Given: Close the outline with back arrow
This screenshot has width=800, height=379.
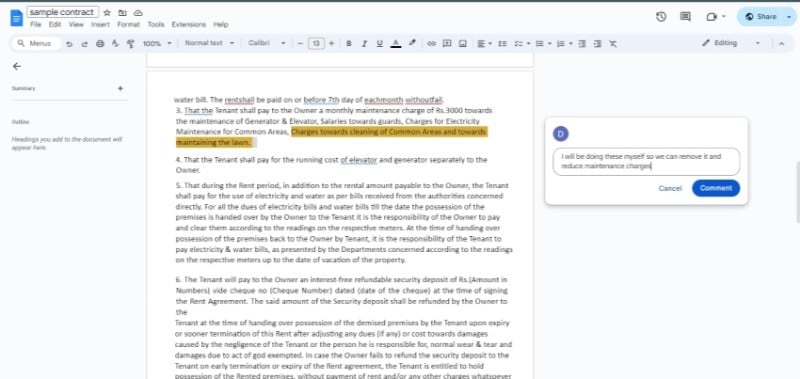Looking at the screenshot, I should coord(17,66).
